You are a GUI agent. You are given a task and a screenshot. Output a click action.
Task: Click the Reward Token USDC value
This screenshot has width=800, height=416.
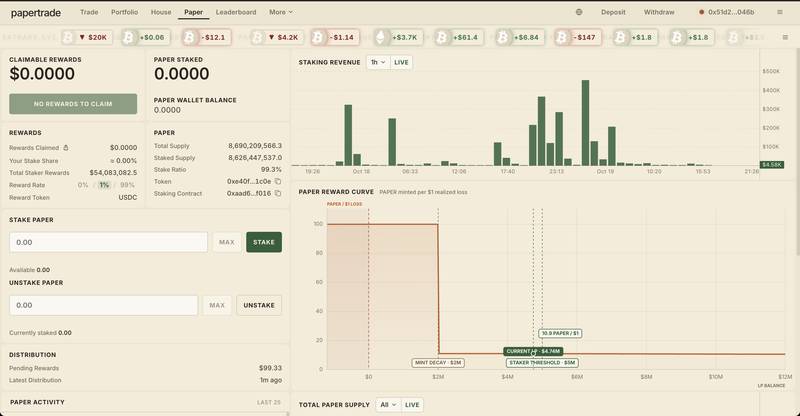pyautogui.click(x=128, y=198)
